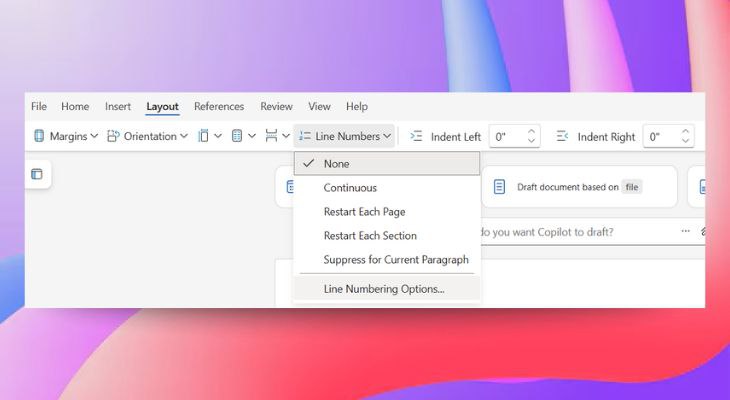Expand the page Size dropdown chevron
Screen dimensions: 730x400
coord(218,136)
